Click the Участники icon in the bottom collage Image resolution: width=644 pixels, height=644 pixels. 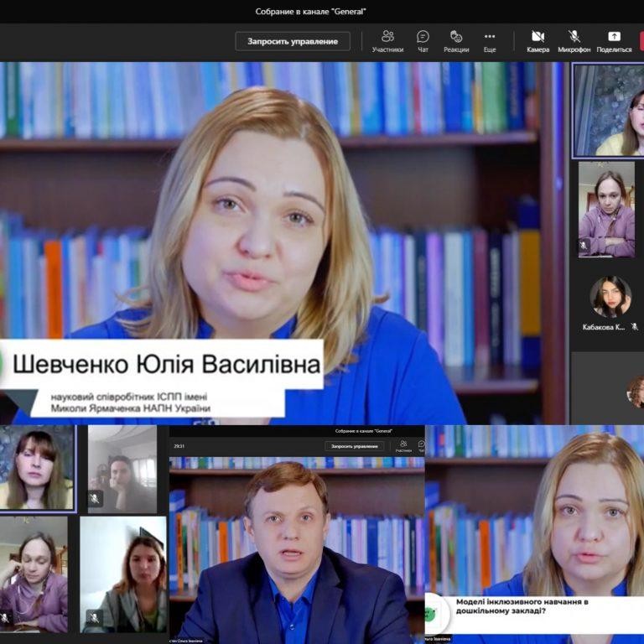tap(403, 445)
